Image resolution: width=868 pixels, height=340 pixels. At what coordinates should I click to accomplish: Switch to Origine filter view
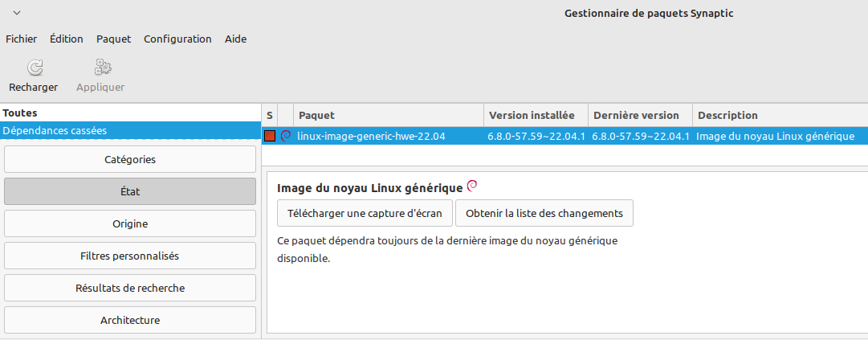coord(130,223)
